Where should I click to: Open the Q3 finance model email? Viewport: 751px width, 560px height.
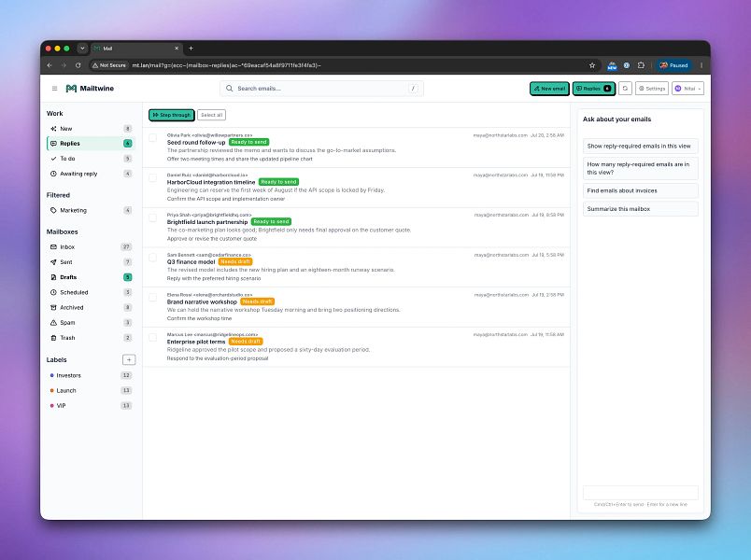coord(356,267)
